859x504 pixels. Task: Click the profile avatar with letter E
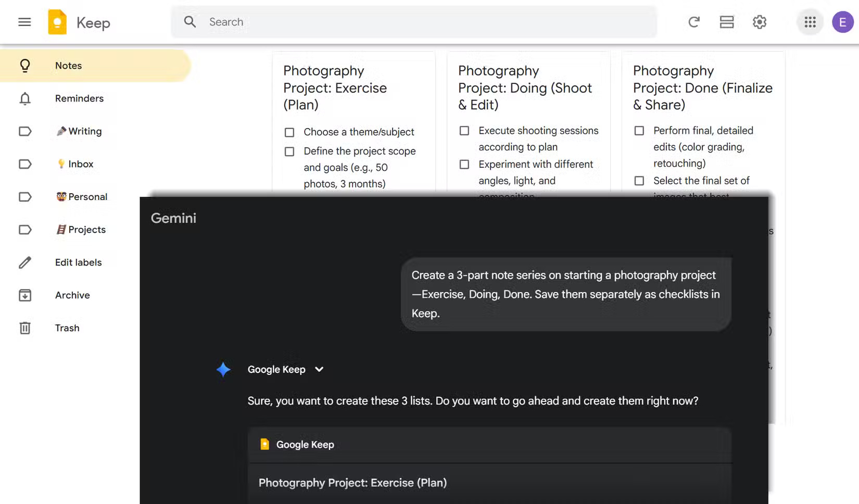pyautogui.click(x=842, y=22)
